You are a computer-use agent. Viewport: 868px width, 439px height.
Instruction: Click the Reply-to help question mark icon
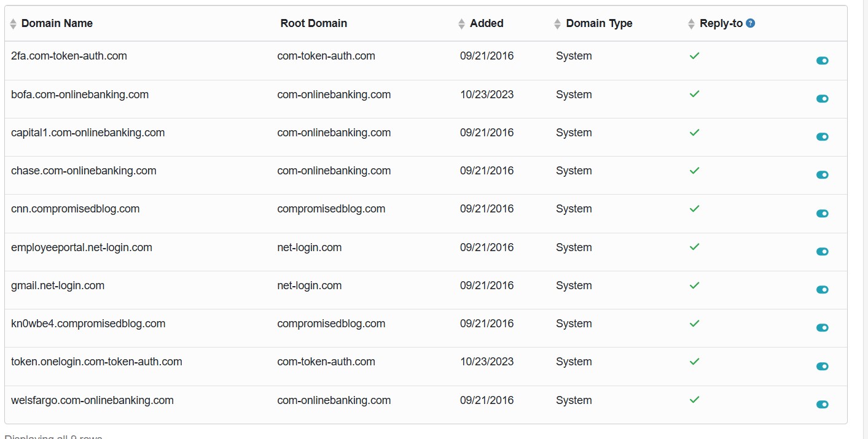[750, 23]
